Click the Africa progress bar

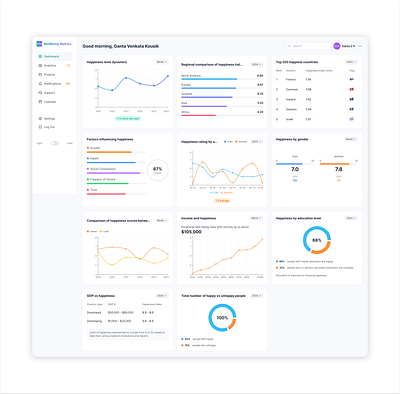(222, 115)
